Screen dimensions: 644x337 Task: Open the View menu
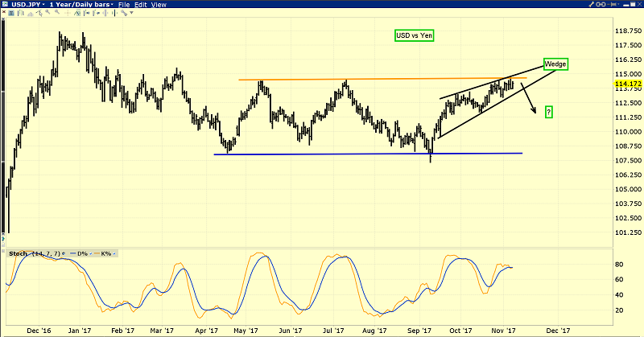[x=159, y=5]
